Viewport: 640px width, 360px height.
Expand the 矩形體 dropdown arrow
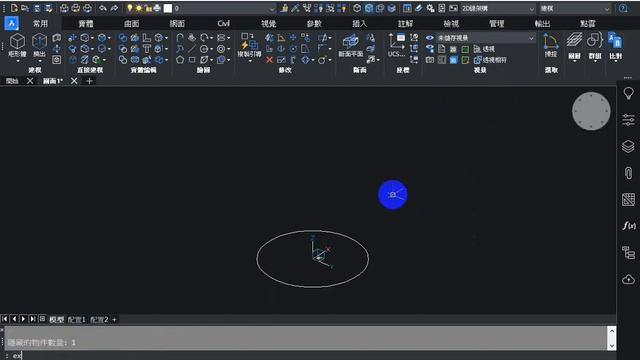click(x=18, y=61)
